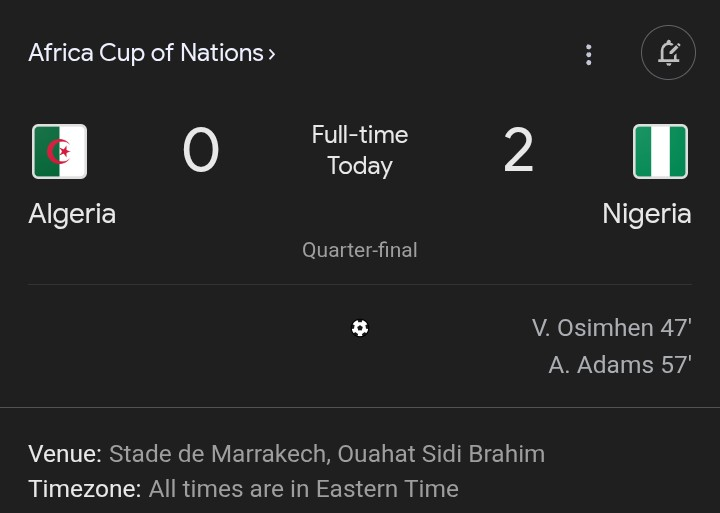This screenshot has width=720, height=513.
Task: Expand the chevron beside Africa Cup of Nations
Action: (271, 54)
